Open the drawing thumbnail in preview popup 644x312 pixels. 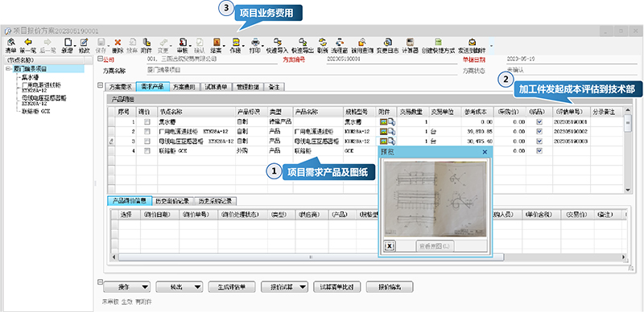pos(435,199)
